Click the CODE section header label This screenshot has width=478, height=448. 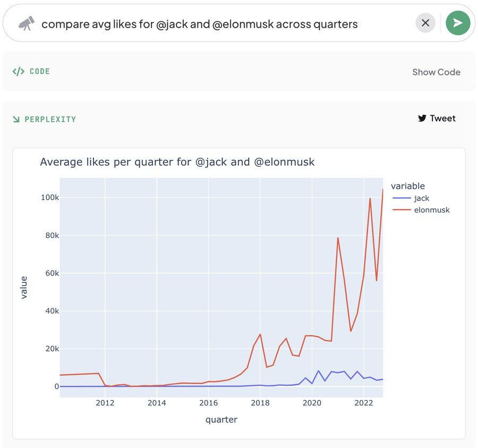coord(40,71)
